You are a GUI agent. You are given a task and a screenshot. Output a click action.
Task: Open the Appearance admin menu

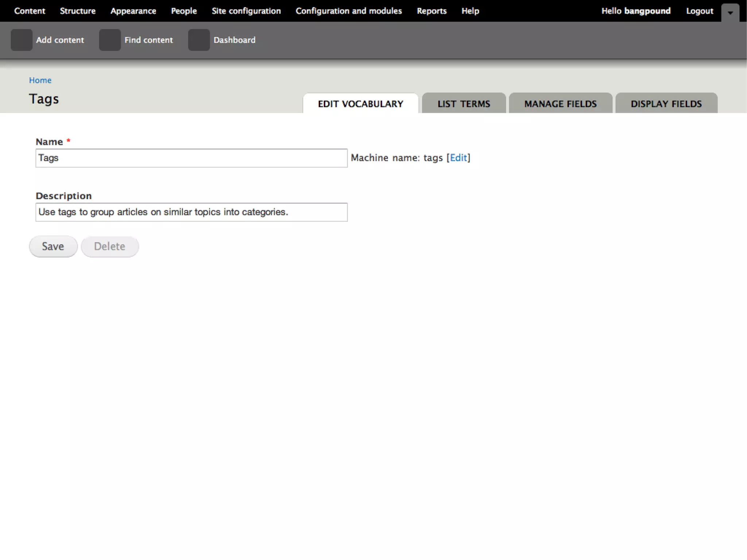point(133,11)
